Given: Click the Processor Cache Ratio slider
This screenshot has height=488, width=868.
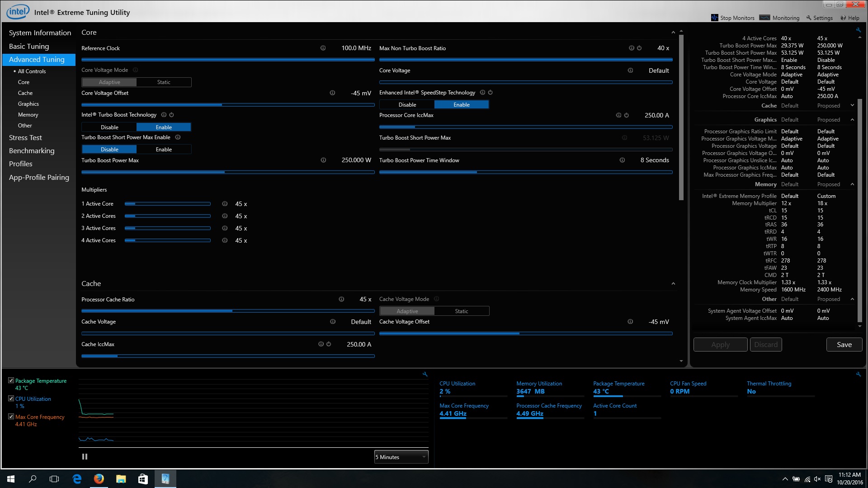Looking at the screenshot, I should pos(228,311).
